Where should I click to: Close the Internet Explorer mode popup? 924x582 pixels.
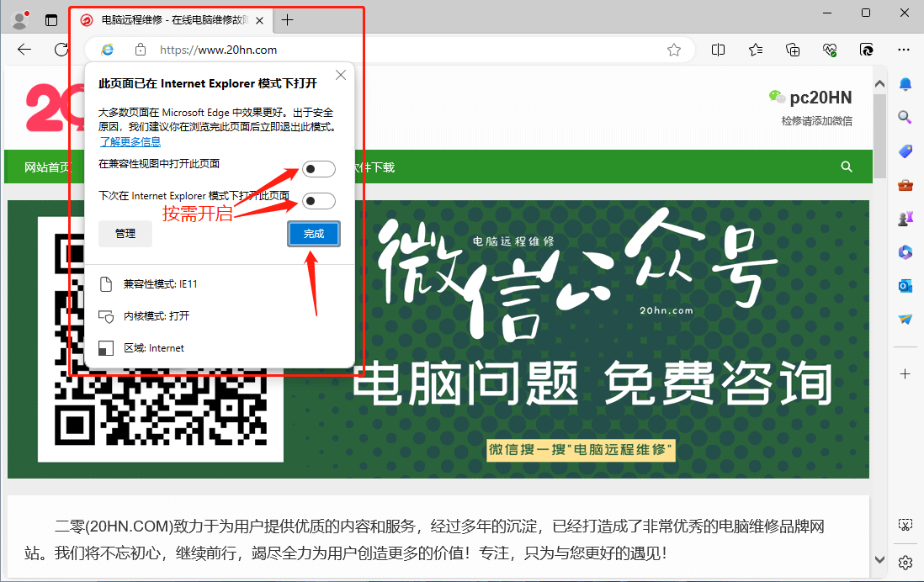pyautogui.click(x=341, y=76)
